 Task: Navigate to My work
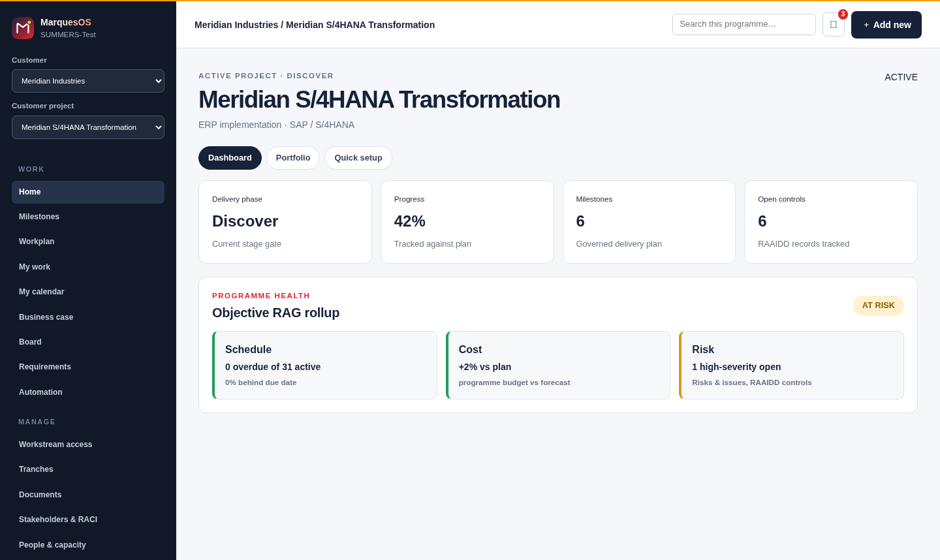click(88, 267)
